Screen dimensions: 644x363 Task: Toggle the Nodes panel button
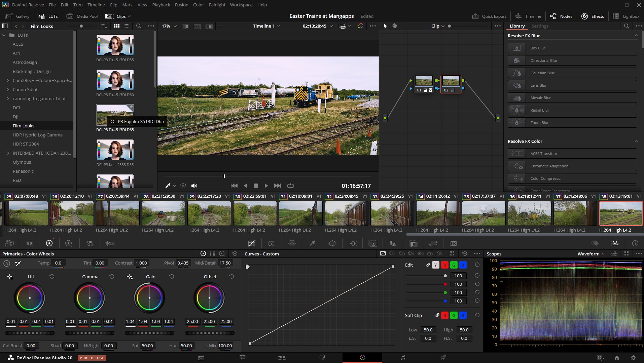coord(561,16)
